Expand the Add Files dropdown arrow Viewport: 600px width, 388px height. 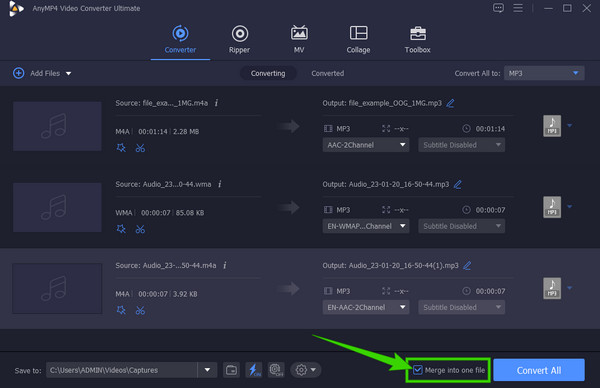coord(68,73)
